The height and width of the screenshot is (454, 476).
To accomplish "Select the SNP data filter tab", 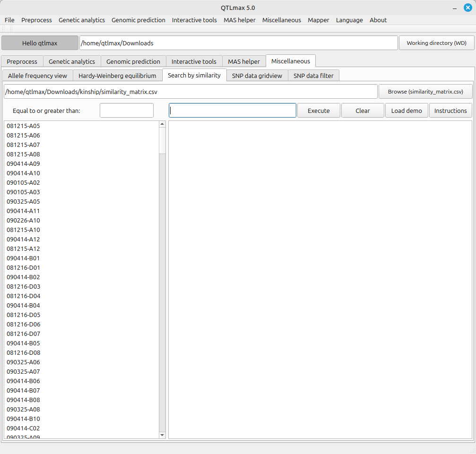I will (x=313, y=76).
